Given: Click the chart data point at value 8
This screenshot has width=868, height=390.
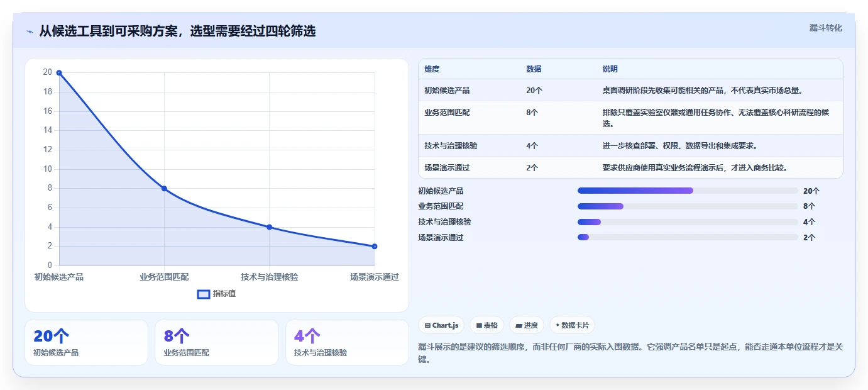Looking at the screenshot, I should pyautogui.click(x=164, y=189).
